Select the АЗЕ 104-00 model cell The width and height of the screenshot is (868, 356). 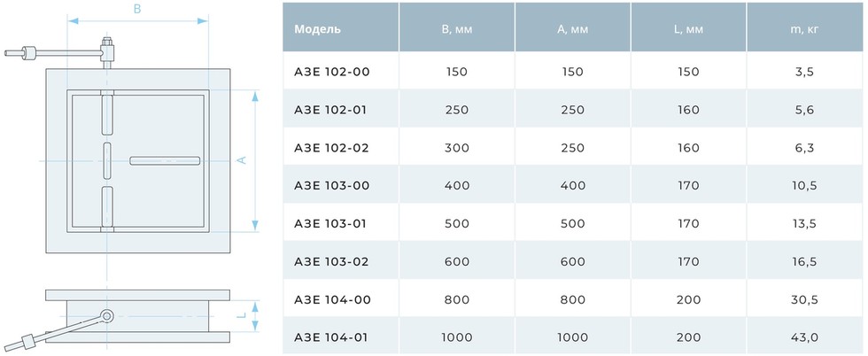coord(332,299)
